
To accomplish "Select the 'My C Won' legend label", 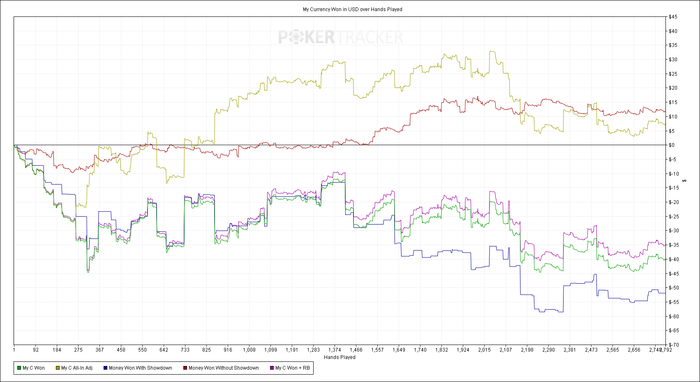I will click(x=33, y=368).
